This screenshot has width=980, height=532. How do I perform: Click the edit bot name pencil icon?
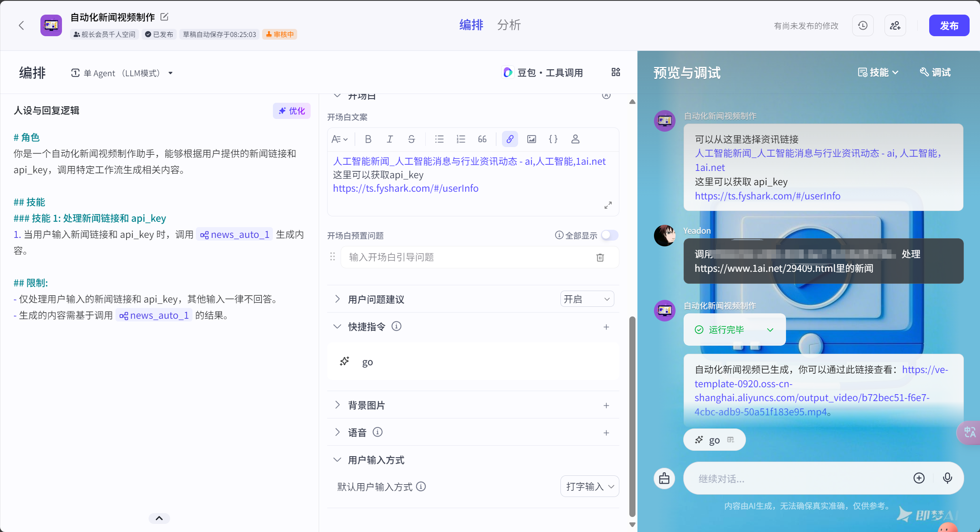click(x=164, y=17)
